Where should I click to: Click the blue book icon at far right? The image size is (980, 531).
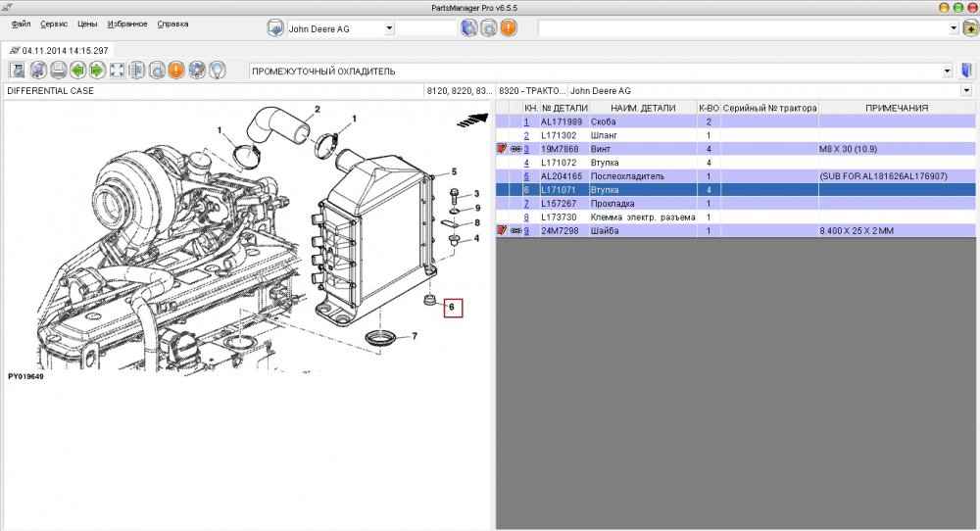point(967,71)
